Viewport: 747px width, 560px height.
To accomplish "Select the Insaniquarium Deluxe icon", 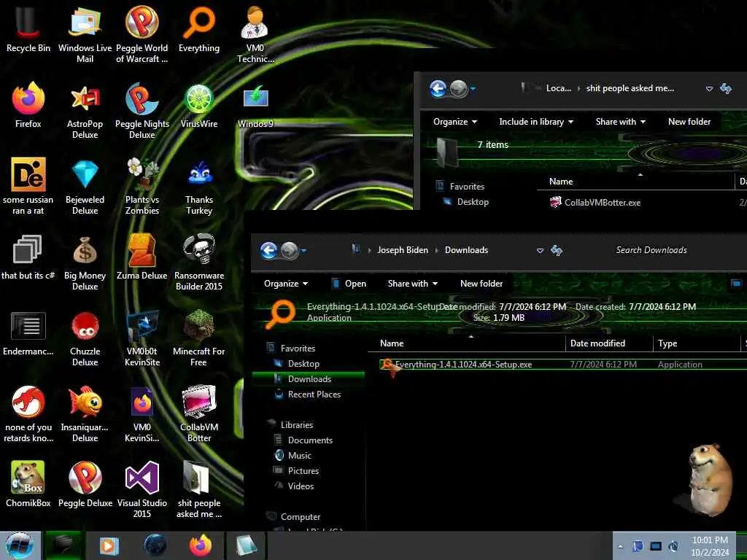I will [85, 413].
